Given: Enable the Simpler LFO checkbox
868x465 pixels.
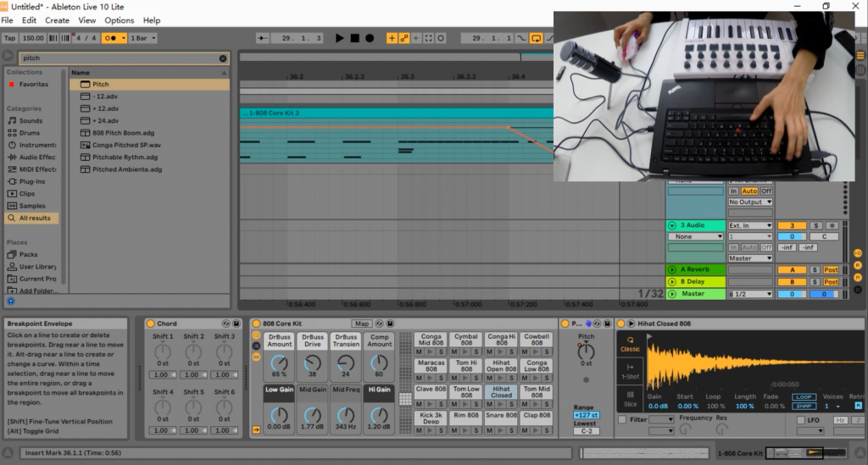Looking at the screenshot, I should tap(800, 420).
